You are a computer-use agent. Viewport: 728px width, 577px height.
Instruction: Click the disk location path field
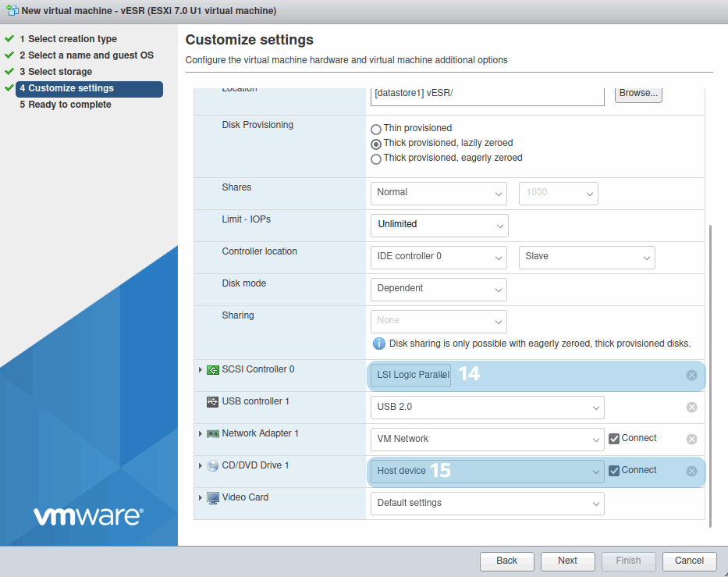click(x=487, y=94)
